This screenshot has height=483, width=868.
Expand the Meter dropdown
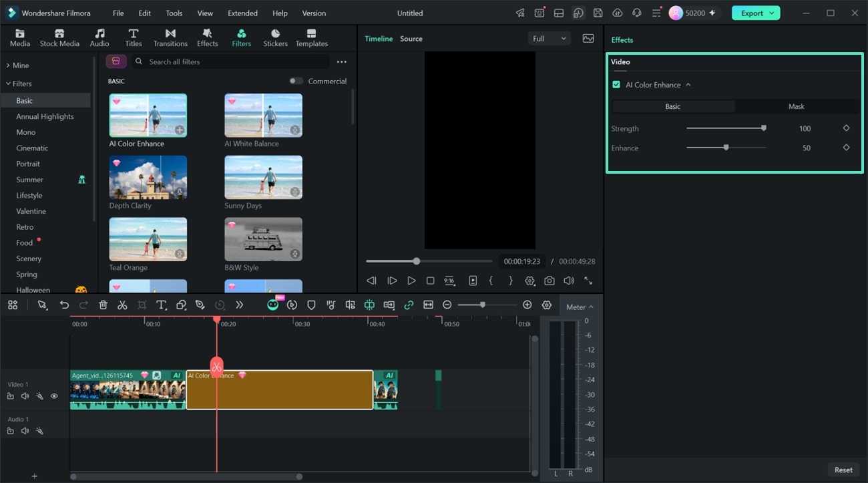pos(580,307)
